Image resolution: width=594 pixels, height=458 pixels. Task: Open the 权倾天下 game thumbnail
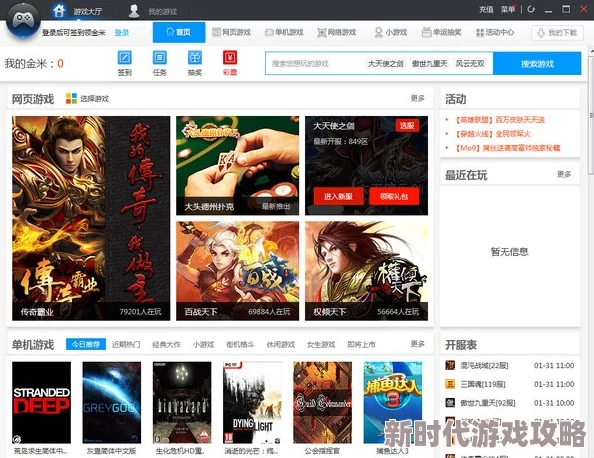pyautogui.click(x=366, y=271)
